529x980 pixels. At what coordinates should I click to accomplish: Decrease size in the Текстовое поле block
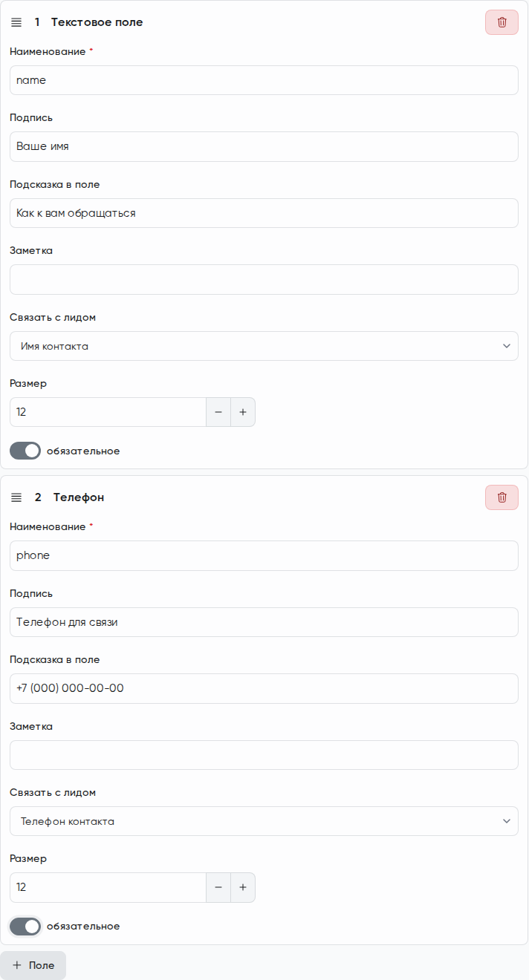click(x=218, y=412)
